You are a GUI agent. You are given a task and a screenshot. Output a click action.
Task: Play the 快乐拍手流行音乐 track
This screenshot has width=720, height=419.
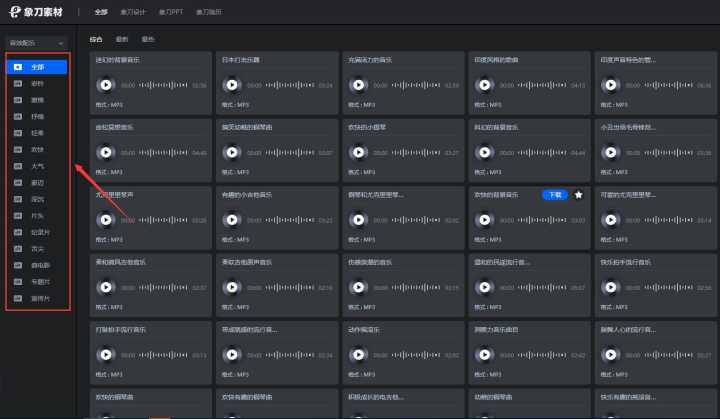[x=611, y=288]
